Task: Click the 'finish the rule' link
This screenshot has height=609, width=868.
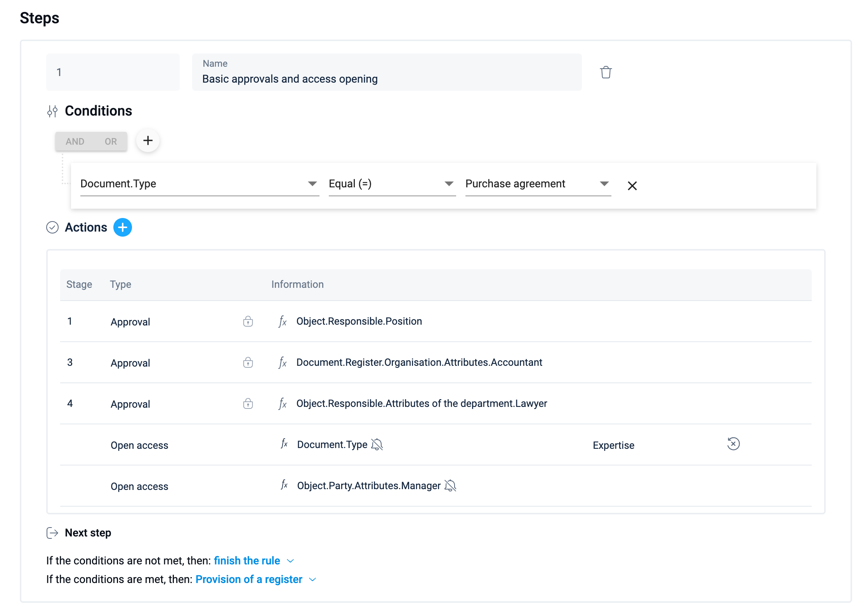Action: click(x=247, y=561)
